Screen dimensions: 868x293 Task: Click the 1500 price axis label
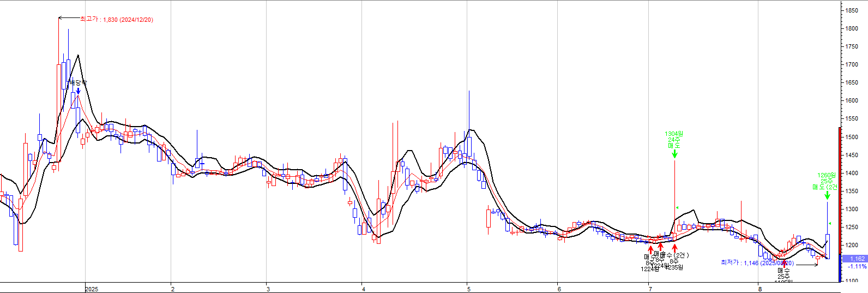click(852, 137)
